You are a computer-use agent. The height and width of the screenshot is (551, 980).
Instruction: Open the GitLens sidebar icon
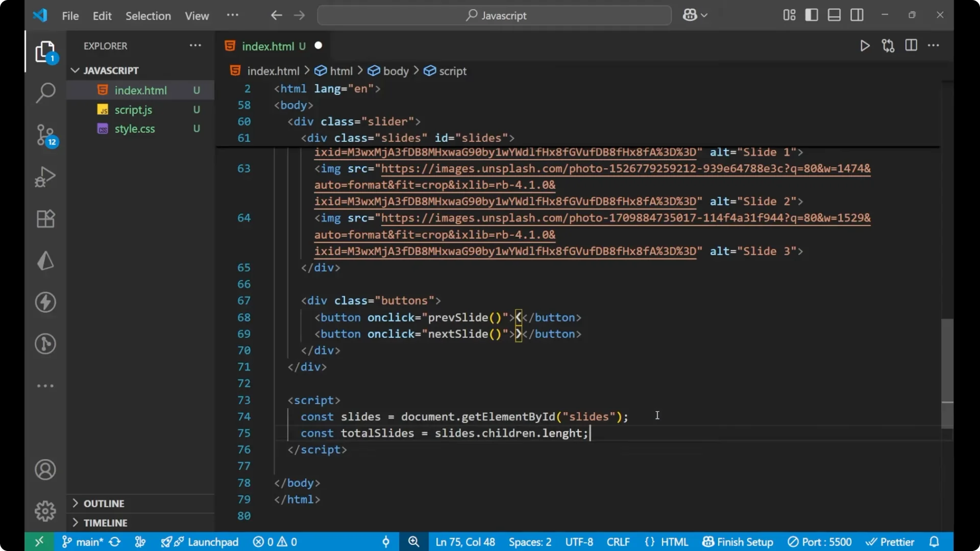[45, 344]
